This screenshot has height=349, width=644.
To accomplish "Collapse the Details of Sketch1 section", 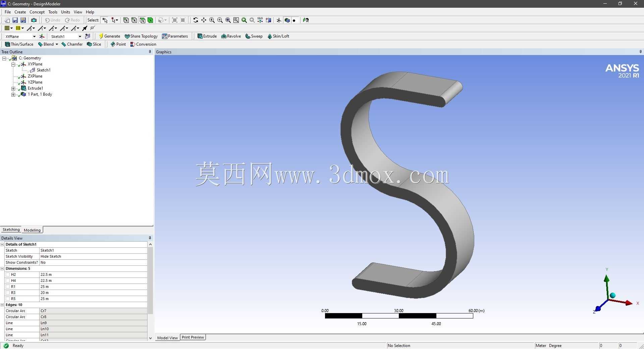I will pos(2,244).
